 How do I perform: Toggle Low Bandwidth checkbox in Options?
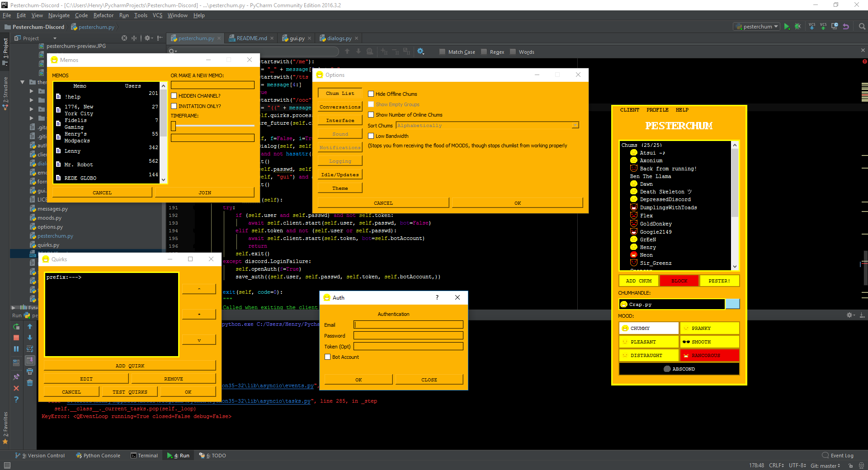371,136
